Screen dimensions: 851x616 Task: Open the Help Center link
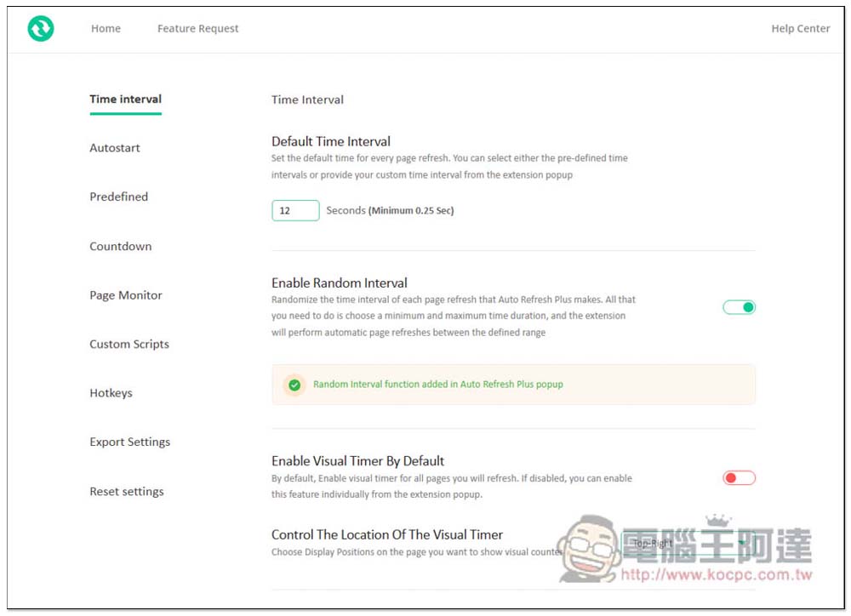point(801,28)
